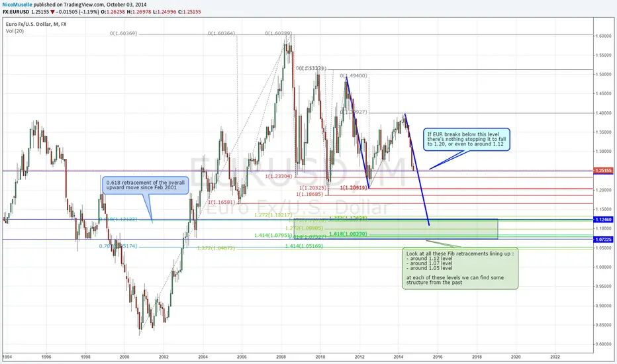
Task: Click the 'Euro Fx/U.S. Dollar, M, FX' chart title
Action: (36, 24)
